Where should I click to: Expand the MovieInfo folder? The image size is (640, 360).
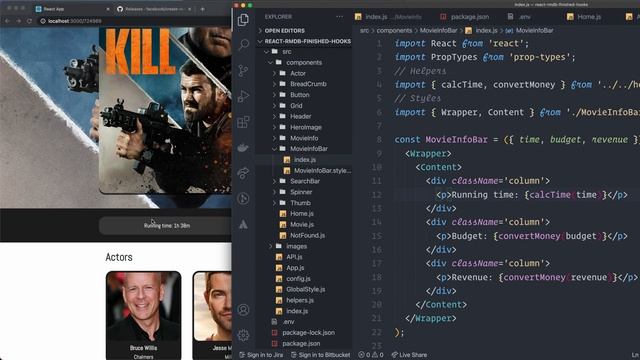click(x=304, y=138)
